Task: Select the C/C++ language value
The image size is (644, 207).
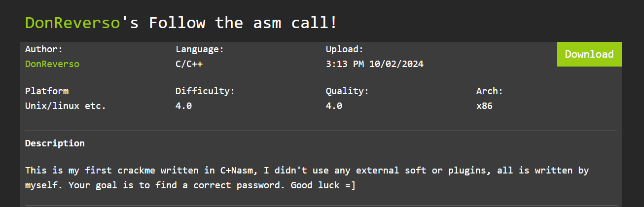Action: [x=189, y=64]
